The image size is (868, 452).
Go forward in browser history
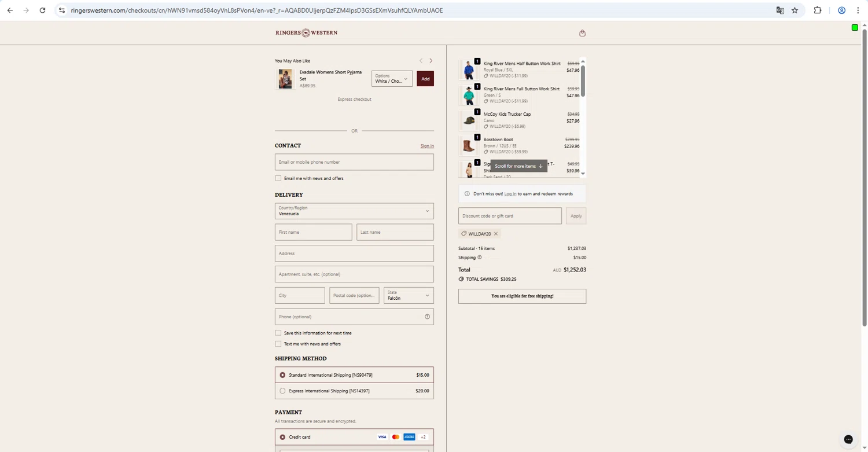26,10
